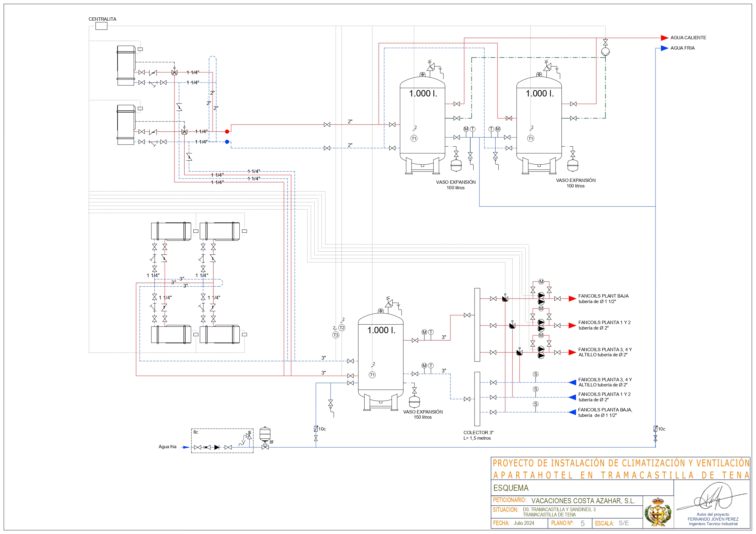This screenshot has height=534, width=756.
Task: Click the 8c dashed box label
Action: click(196, 432)
